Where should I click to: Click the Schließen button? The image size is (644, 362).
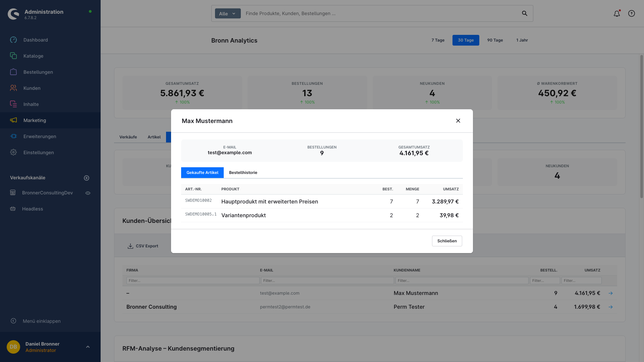pyautogui.click(x=447, y=241)
